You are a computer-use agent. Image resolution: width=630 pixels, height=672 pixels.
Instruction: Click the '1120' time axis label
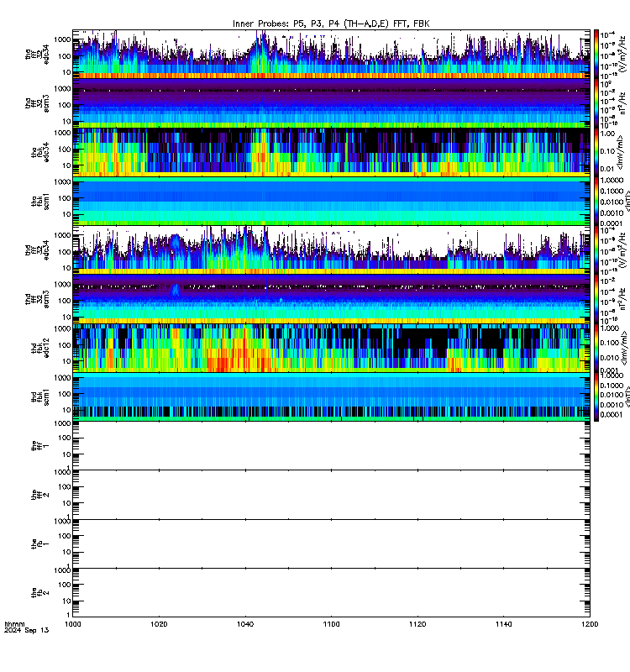click(x=417, y=624)
